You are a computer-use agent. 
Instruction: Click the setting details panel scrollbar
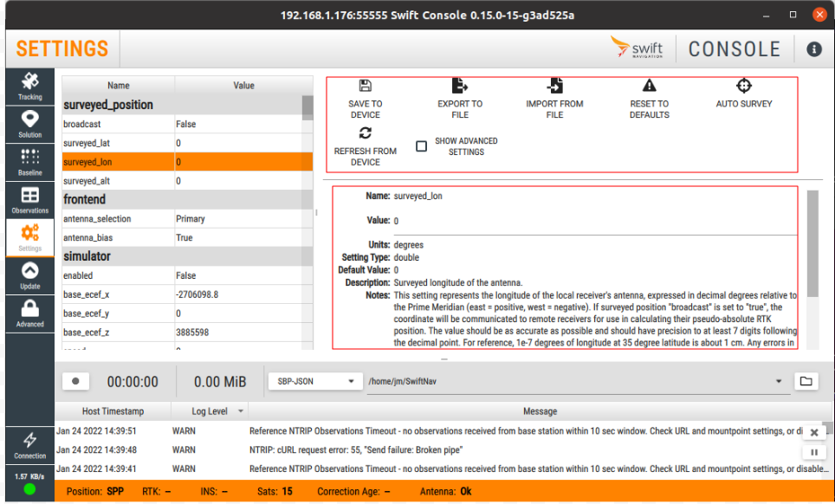(x=812, y=243)
